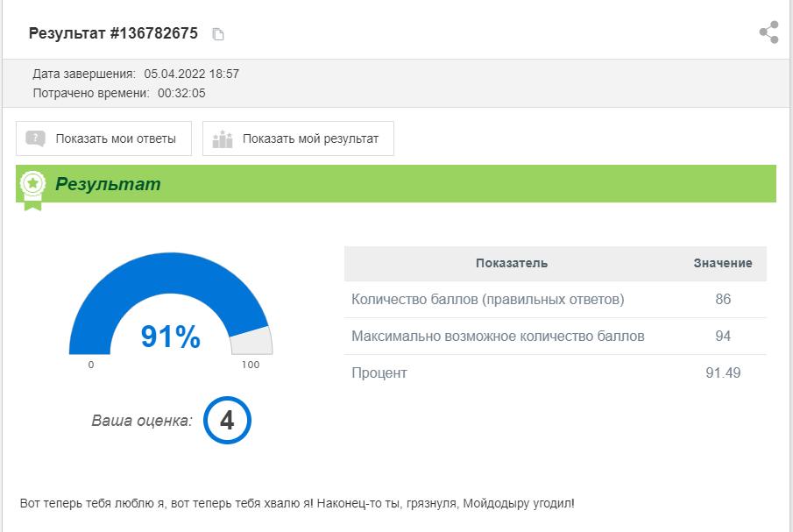Viewport: 793px width, 532px height.
Task: Click the green "Результат" banner heading
Action: coord(108,184)
